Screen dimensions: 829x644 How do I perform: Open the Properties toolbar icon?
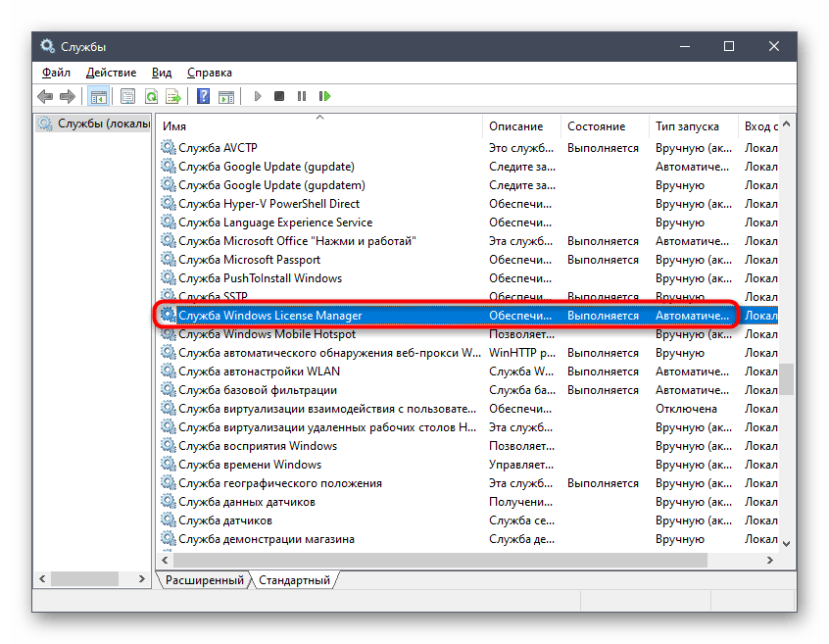click(x=128, y=96)
